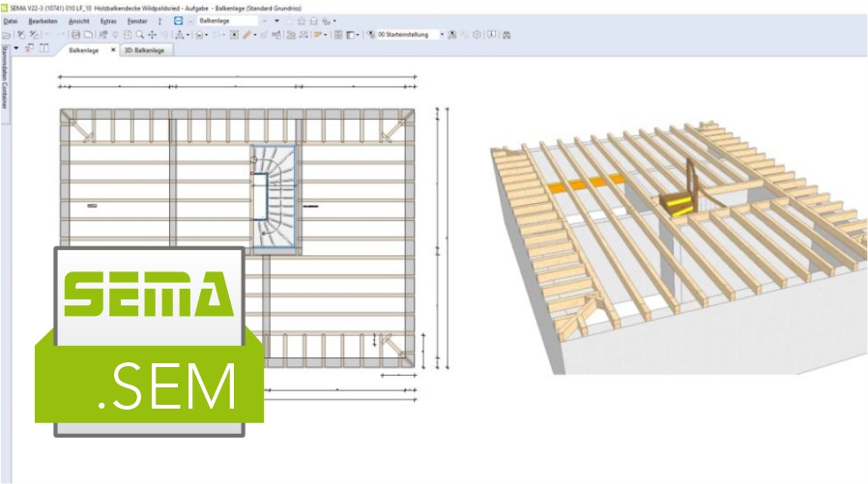Open the Ansicht menu

(78, 19)
